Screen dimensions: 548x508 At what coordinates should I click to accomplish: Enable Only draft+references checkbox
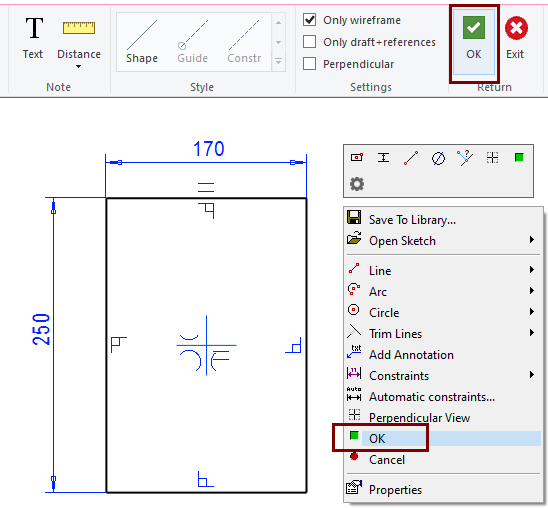point(310,42)
